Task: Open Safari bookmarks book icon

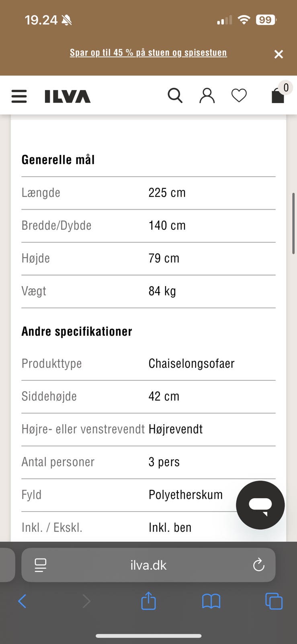Action: click(x=211, y=601)
